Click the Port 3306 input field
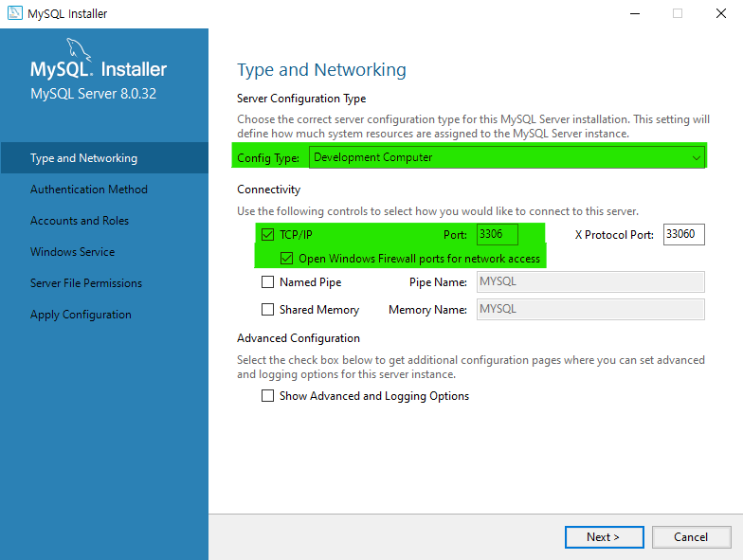 pyautogui.click(x=497, y=235)
